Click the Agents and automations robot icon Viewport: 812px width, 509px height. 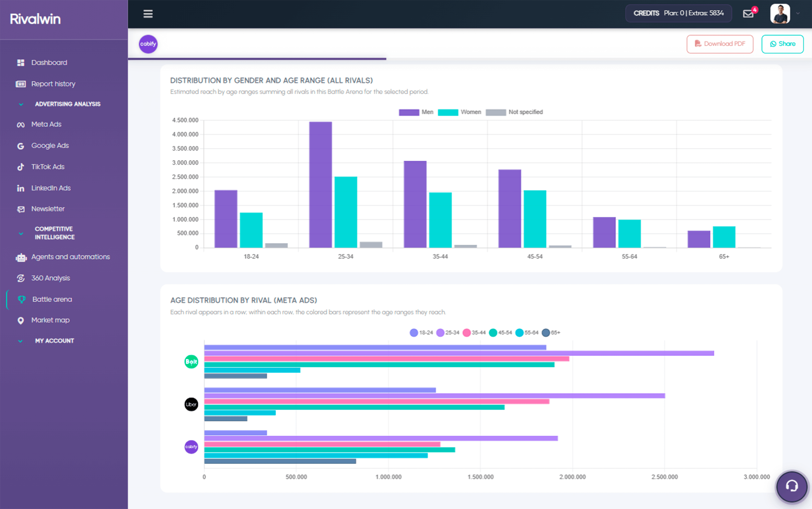pos(21,258)
